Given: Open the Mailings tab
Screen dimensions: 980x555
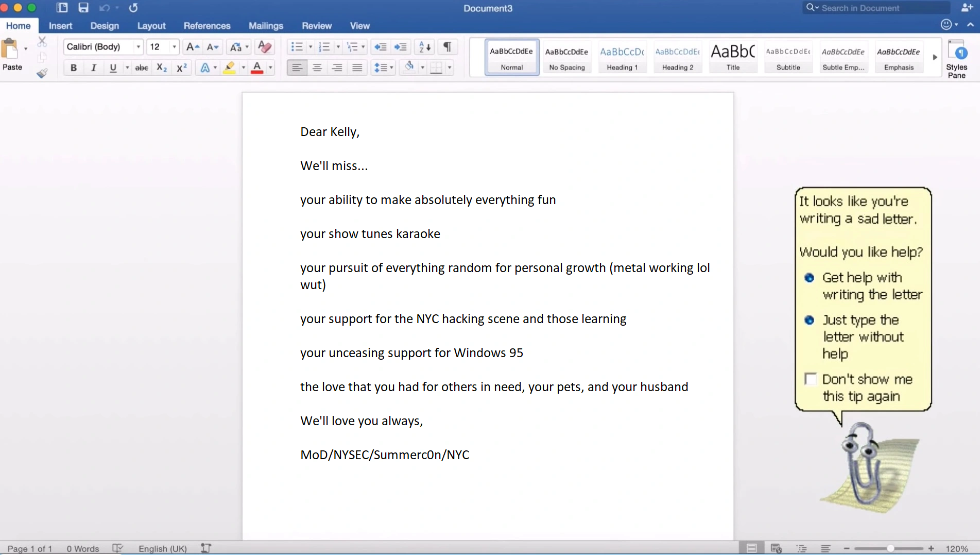Looking at the screenshot, I should 266,26.
